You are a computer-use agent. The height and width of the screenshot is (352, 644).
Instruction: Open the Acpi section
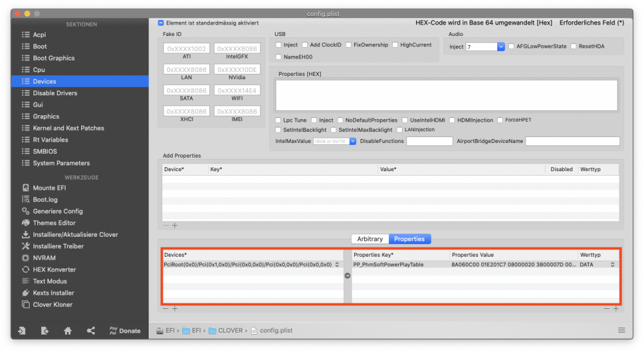point(39,35)
